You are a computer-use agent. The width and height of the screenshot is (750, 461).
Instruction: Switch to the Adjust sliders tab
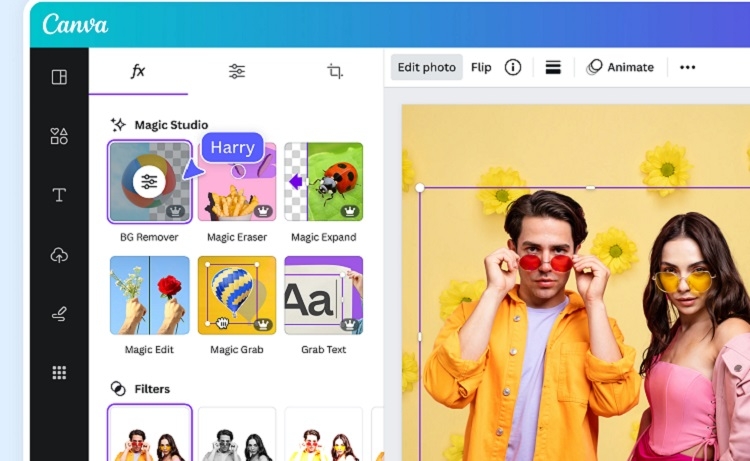pyautogui.click(x=237, y=71)
